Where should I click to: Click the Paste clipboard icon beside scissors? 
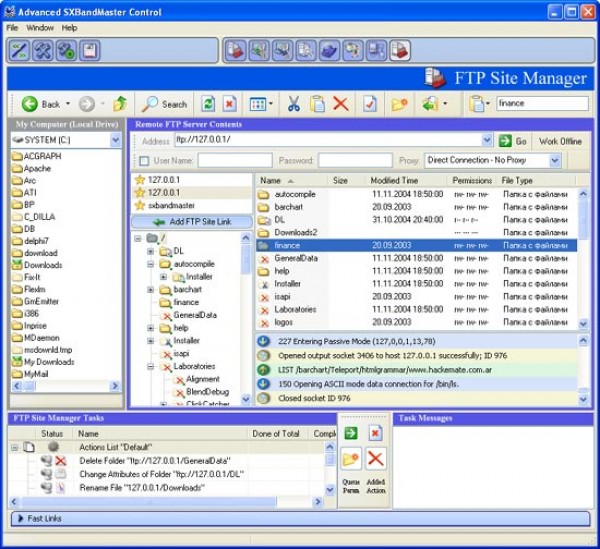click(x=317, y=103)
